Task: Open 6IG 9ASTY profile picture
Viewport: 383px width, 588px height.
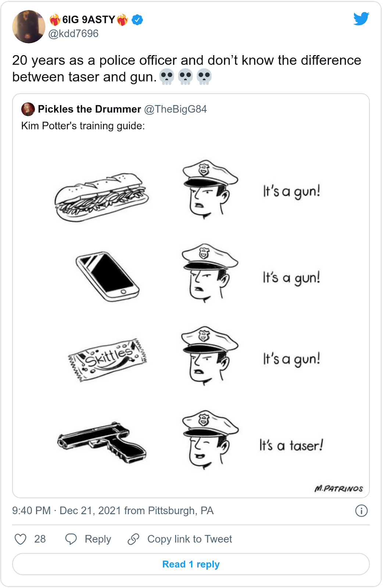Action: tap(29, 26)
